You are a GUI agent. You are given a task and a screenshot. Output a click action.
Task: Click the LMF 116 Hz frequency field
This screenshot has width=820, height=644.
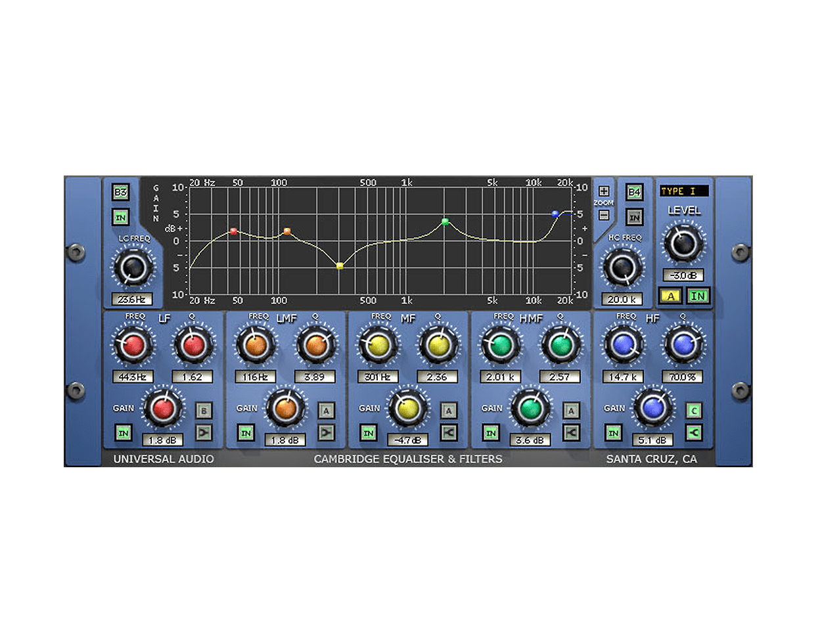click(x=255, y=377)
